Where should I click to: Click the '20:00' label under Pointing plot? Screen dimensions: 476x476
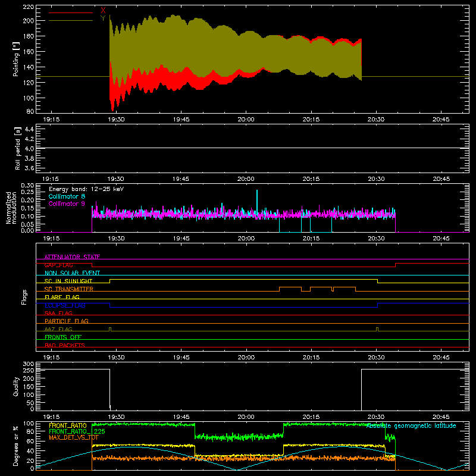[x=246, y=120]
